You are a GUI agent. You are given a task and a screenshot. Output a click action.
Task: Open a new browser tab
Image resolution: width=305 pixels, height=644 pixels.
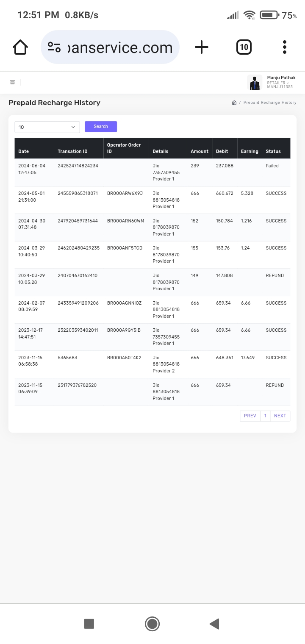[x=202, y=47]
